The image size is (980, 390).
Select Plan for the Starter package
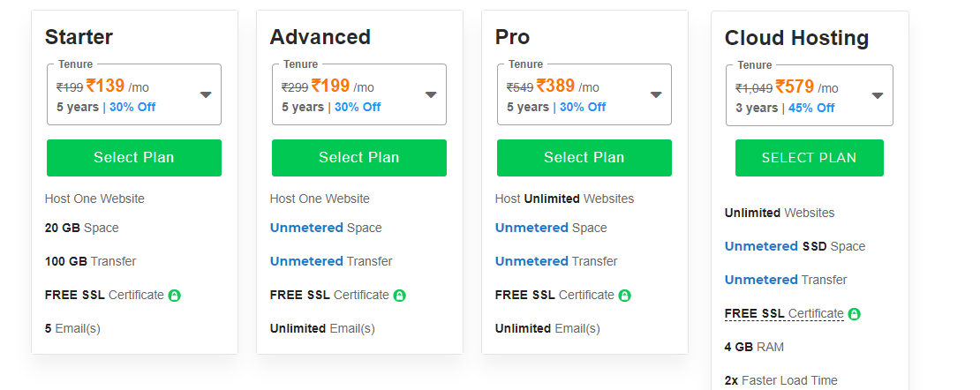pyautogui.click(x=134, y=158)
